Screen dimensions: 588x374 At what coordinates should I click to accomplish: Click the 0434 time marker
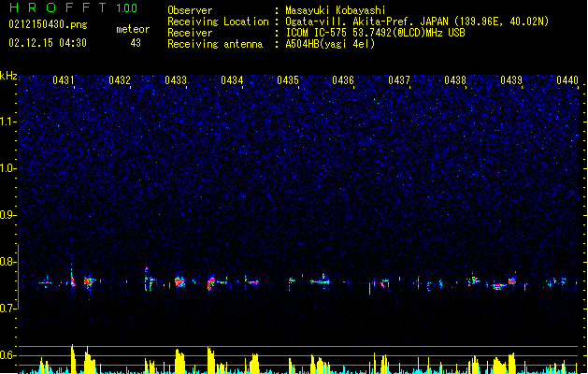(232, 80)
